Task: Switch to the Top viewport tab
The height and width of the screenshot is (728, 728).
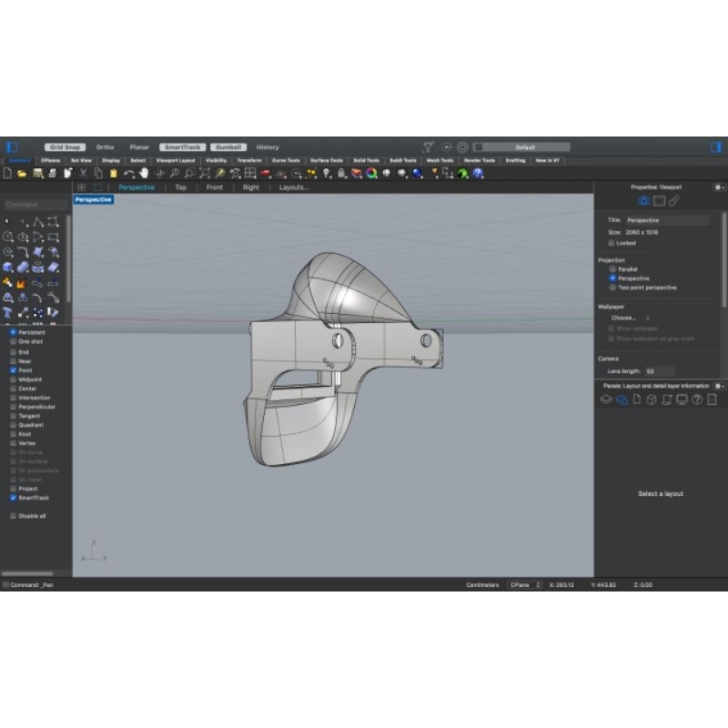Action: 180,187
